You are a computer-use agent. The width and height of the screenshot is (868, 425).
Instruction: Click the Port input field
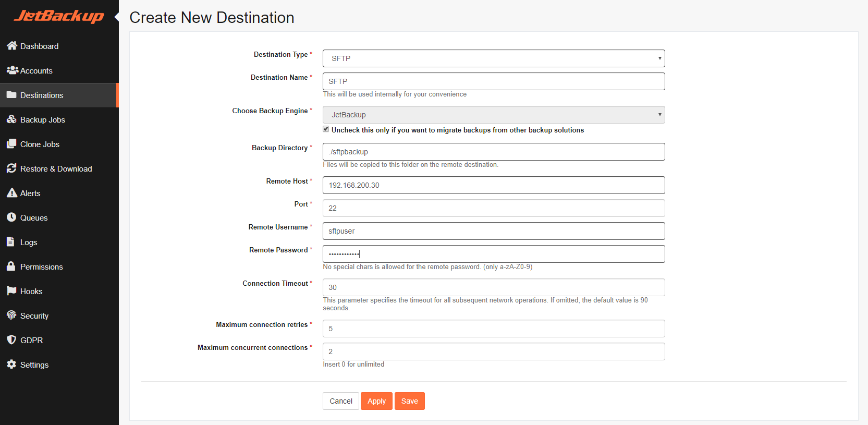coord(494,208)
